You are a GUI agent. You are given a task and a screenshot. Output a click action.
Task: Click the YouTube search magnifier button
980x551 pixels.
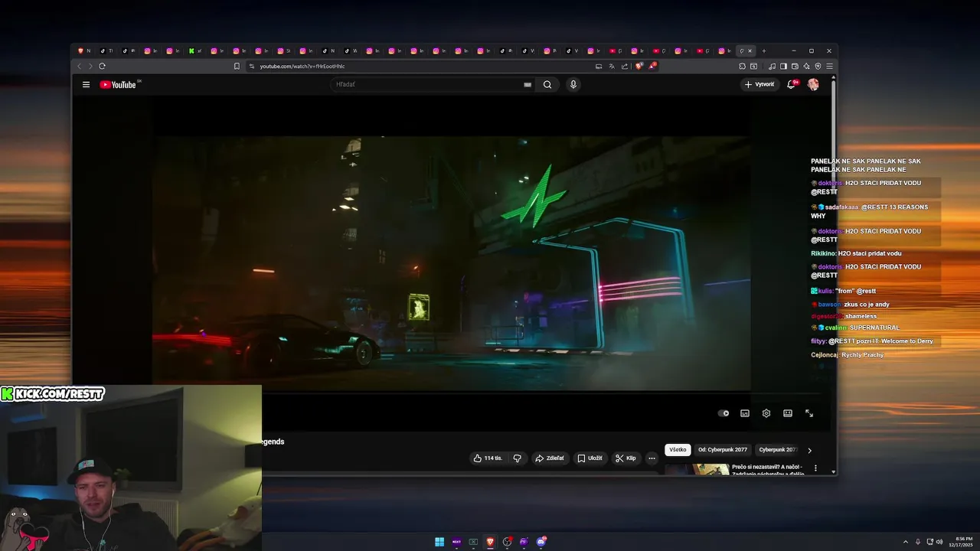pyautogui.click(x=547, y=85)
